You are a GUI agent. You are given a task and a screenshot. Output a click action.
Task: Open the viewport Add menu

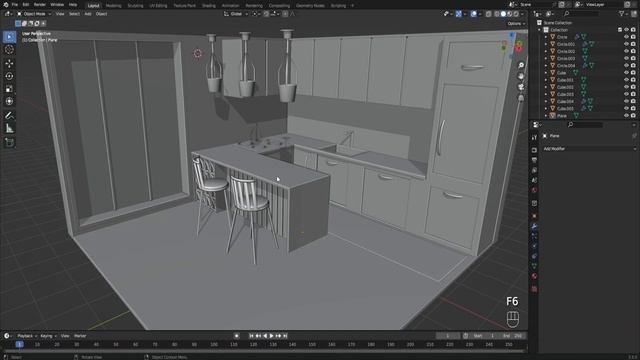click(88, 14)
